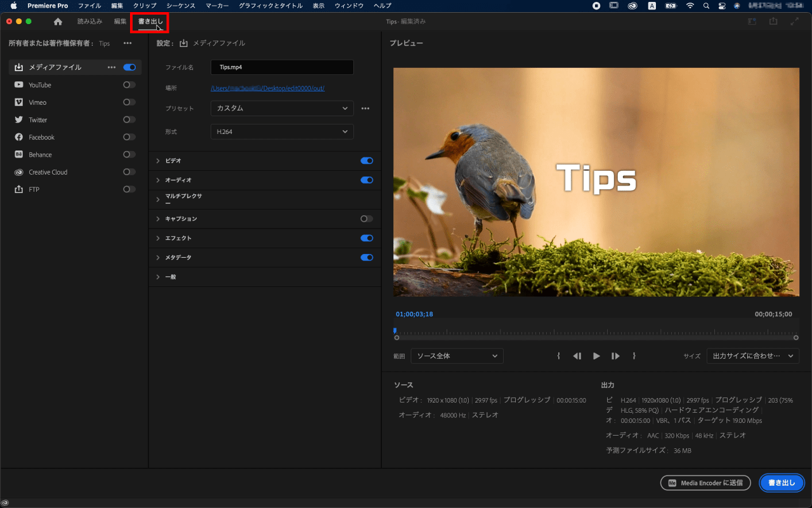Image resolution: width=812 pixels, height=508 pixels.
Task: Turn off the オーディオ section toggle
Action: click(367, 180)
